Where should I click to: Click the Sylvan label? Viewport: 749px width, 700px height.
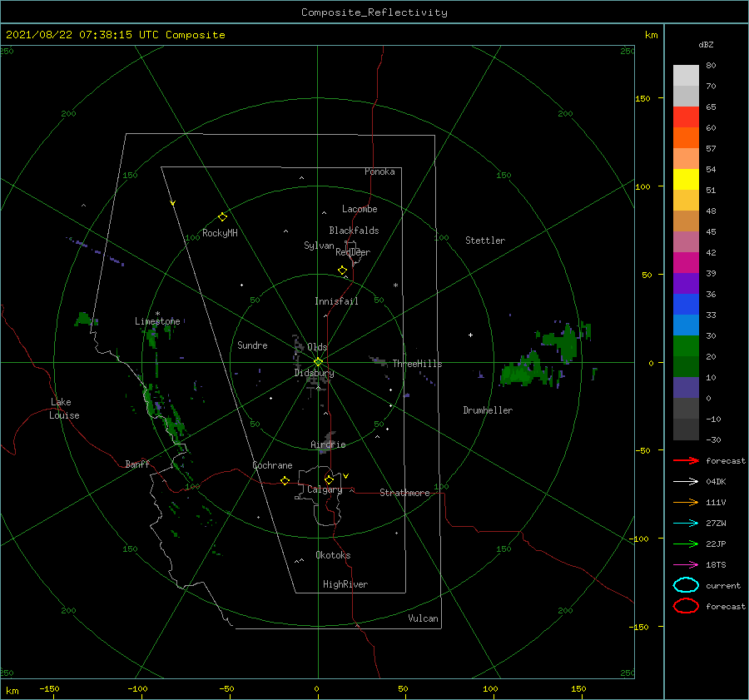319,246
